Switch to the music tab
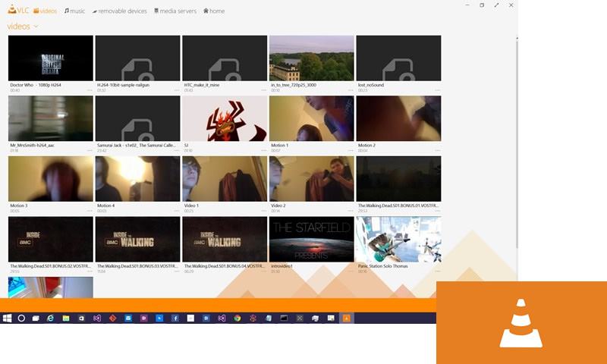This screenshot has width=607, height=364. (74, 11)
